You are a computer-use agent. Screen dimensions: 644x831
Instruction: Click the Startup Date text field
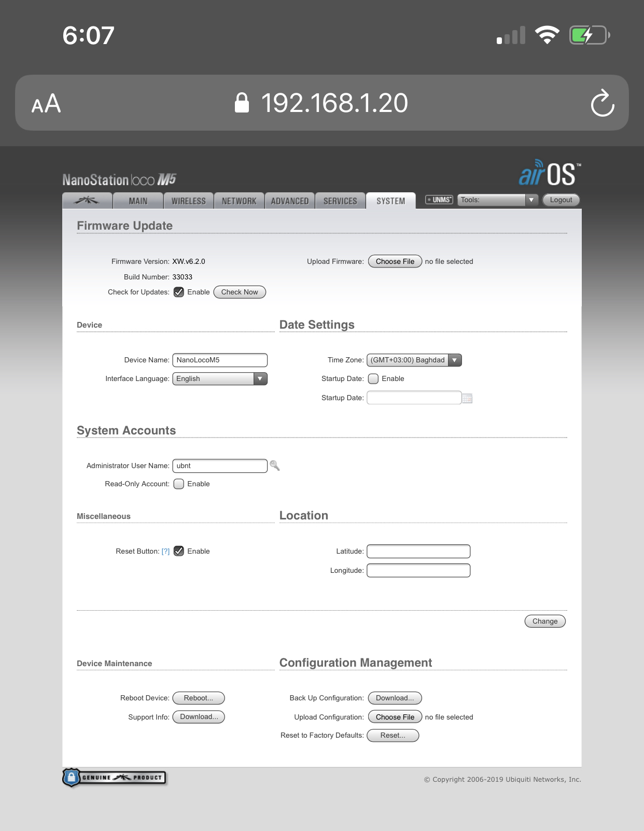point(414,398)
